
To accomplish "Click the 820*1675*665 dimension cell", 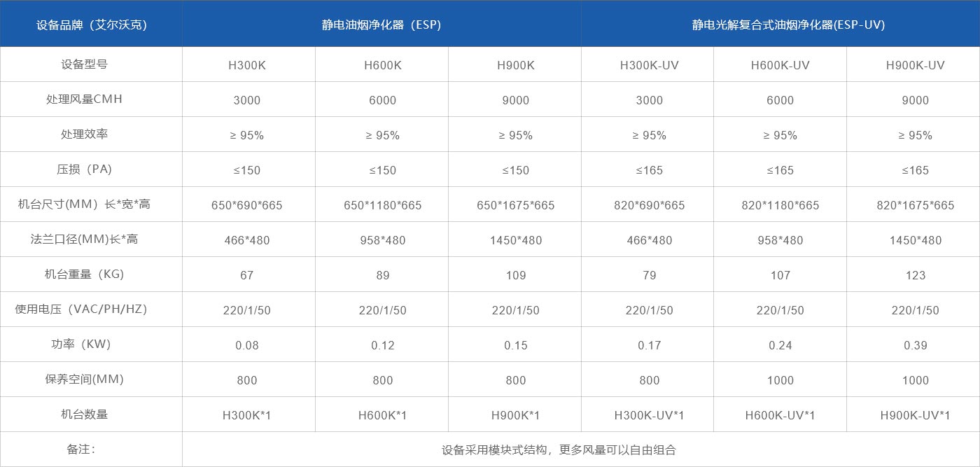I will (915, 205).
